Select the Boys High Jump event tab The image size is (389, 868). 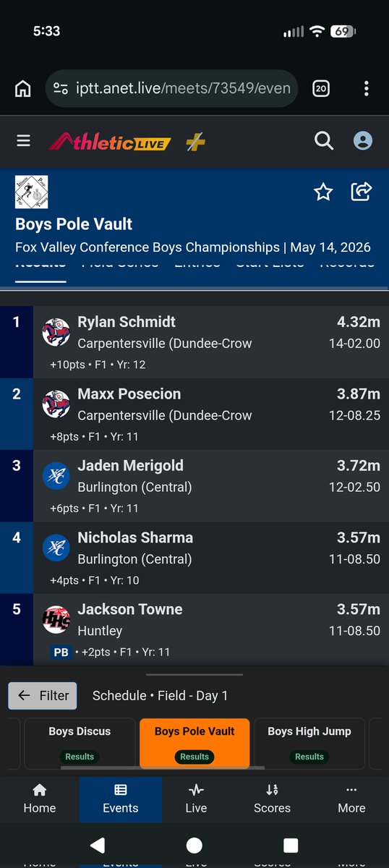(x=309, y=743)
